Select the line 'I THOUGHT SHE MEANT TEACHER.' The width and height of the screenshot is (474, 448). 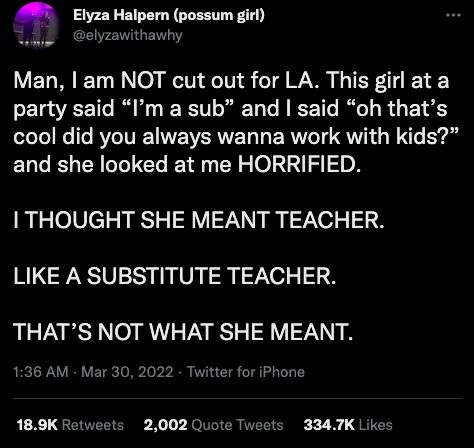(199, 220)
